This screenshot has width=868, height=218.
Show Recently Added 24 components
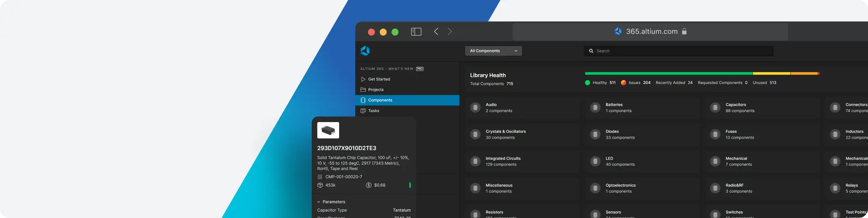pyautogui.click(x=674, y=83)
